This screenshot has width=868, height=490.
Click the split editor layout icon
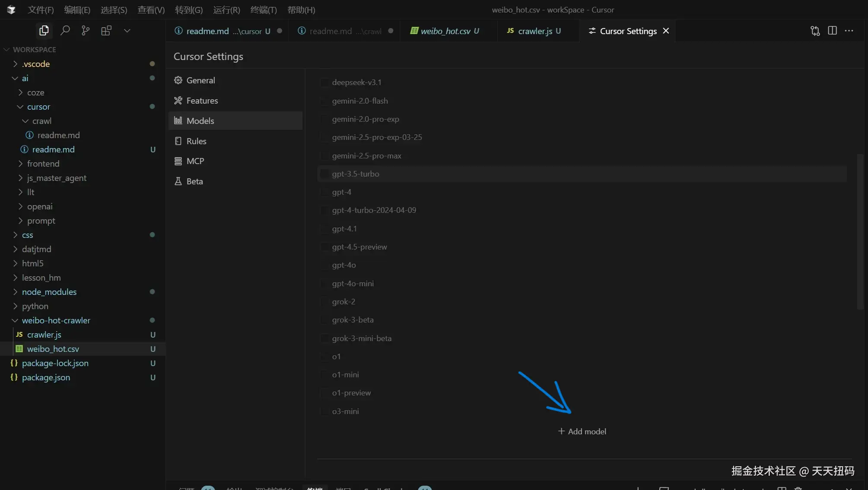[x=832, y=31]
